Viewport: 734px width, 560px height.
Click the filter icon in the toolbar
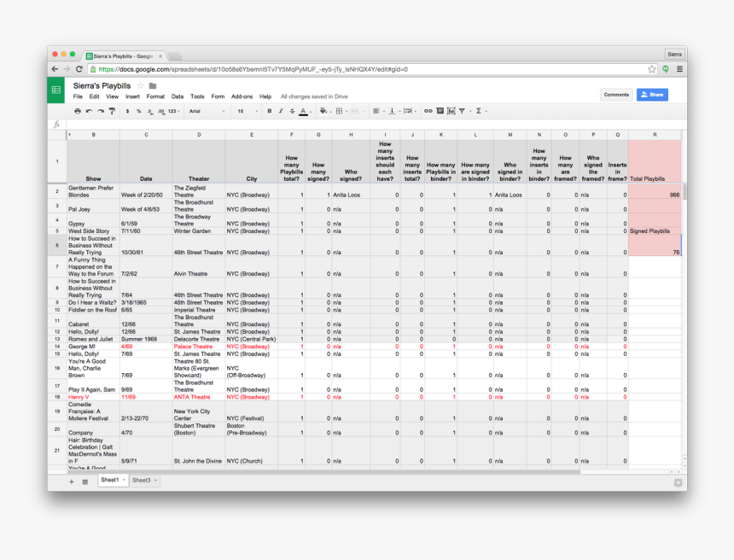[x=462, y=111]
